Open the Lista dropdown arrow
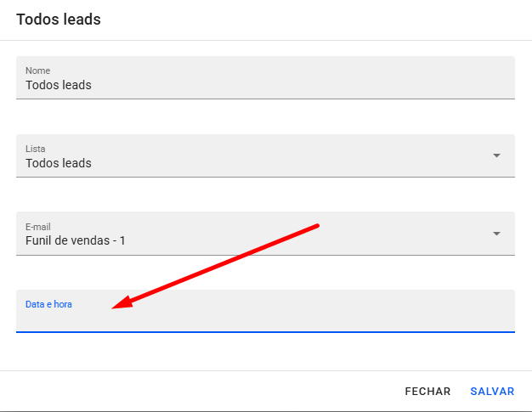The width and height of the screenshot is (532, 412). [496, 155]
